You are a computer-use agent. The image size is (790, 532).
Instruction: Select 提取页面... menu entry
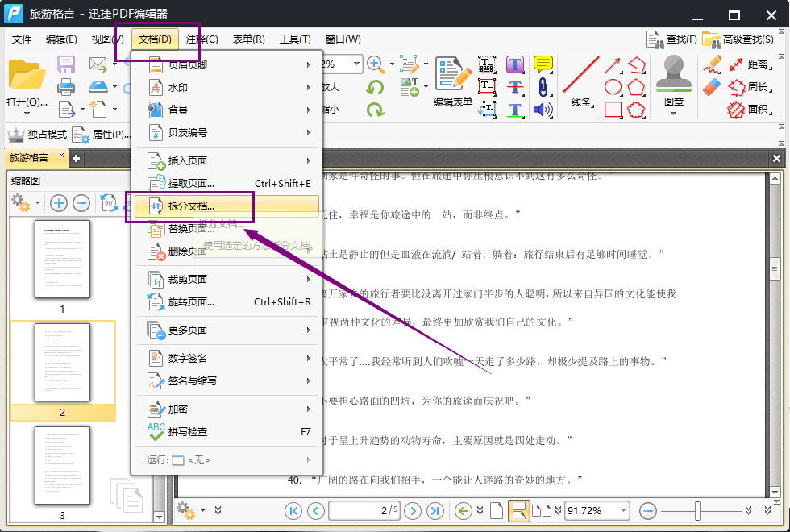coord(227,184)
